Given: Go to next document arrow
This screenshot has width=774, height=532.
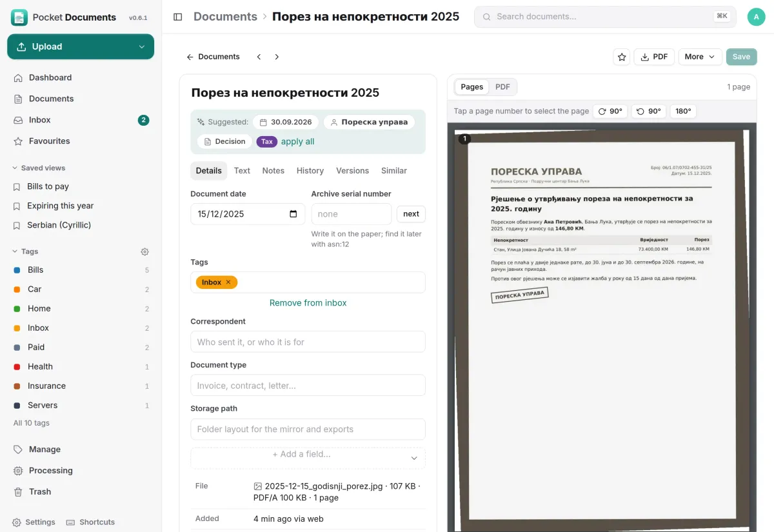Looking at the screenshot, I should click(x=277, y=57).
